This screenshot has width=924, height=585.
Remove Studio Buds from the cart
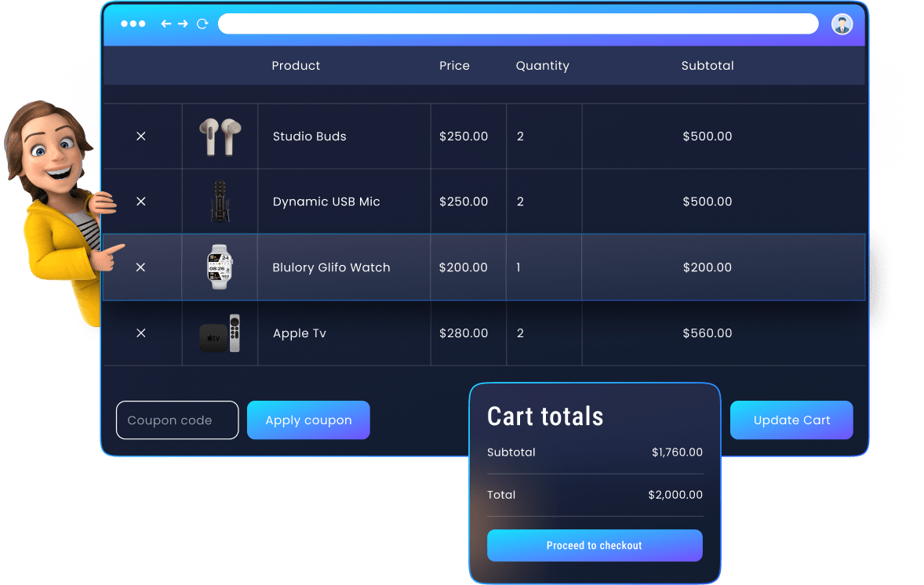(141, 136)
